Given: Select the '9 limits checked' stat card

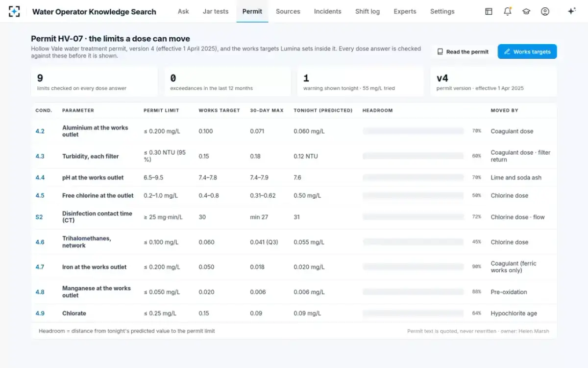Looking at the screenshot, I should [x=95, y=82].
